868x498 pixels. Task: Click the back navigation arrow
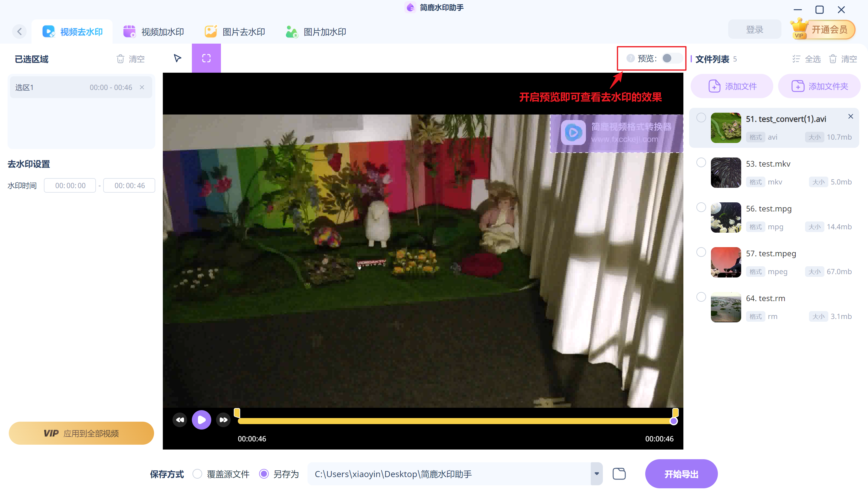point(19,31)
